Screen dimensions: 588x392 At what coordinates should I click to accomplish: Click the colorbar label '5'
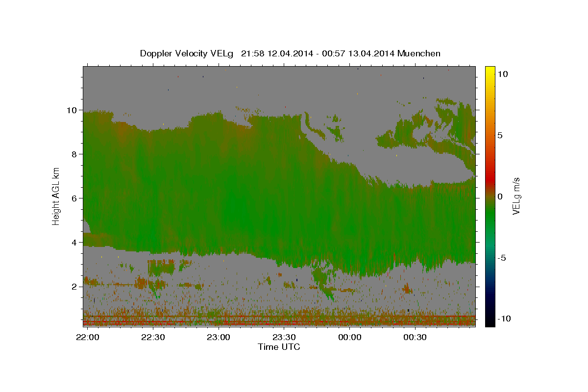pyautogui.click(x=500, y=135)
